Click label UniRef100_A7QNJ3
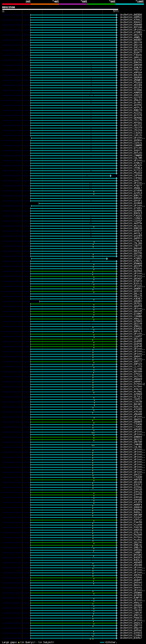Image resolution: width=146 pixels, height=644 pixels. pyautogui.click(x=131, y=163)
